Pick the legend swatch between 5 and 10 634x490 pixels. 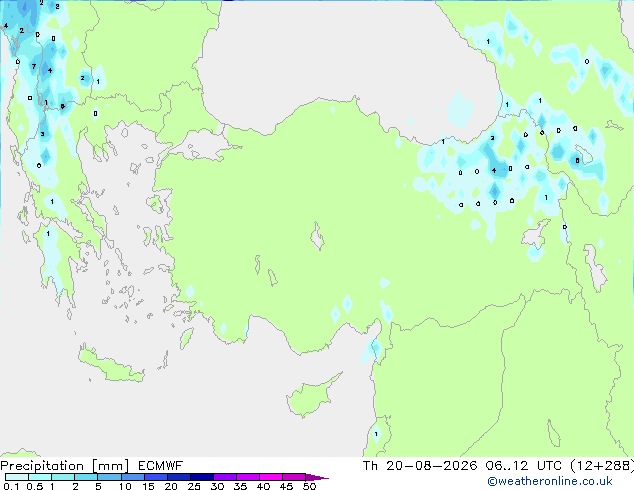109,477
